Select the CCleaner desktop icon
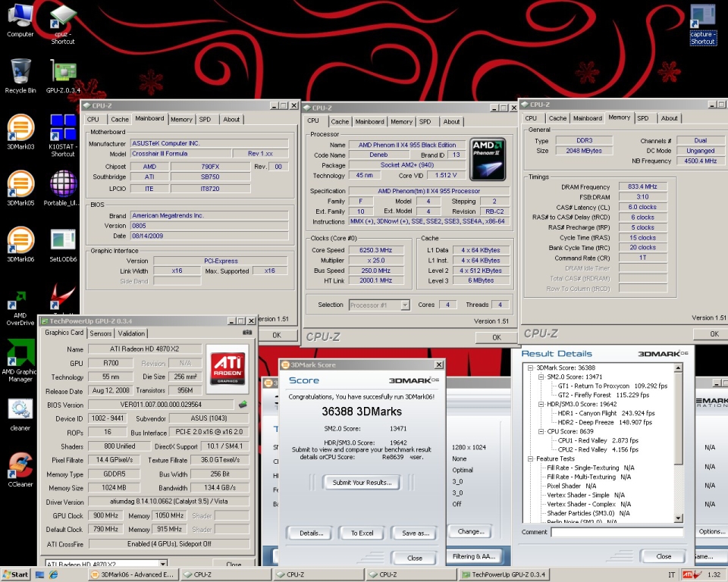Viewport: 728px width, 582px height. coord(20,470)
